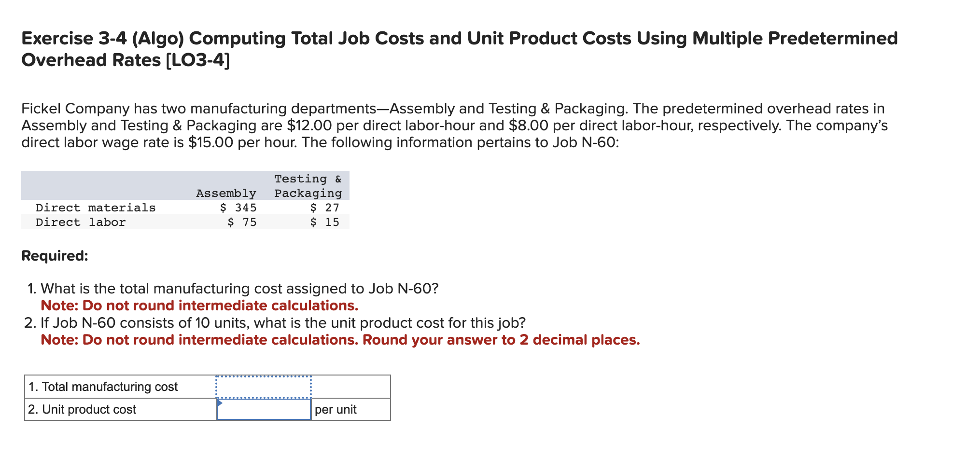Click the first red note about rounding

(x=200, y=305)
